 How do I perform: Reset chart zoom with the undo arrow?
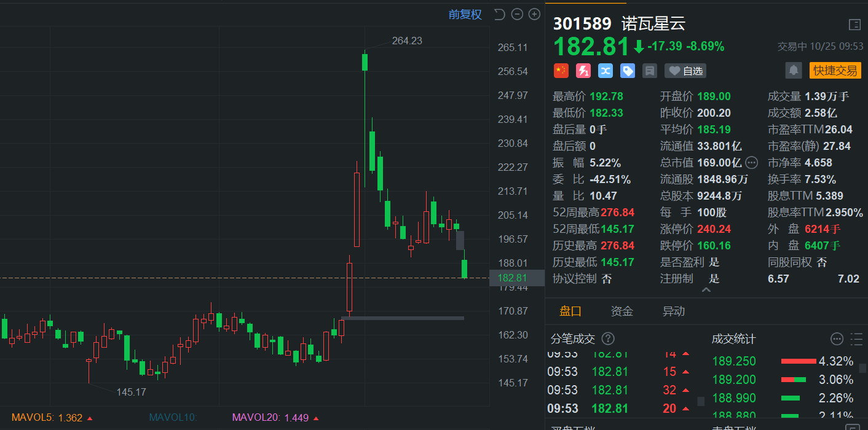click(499, 15)
